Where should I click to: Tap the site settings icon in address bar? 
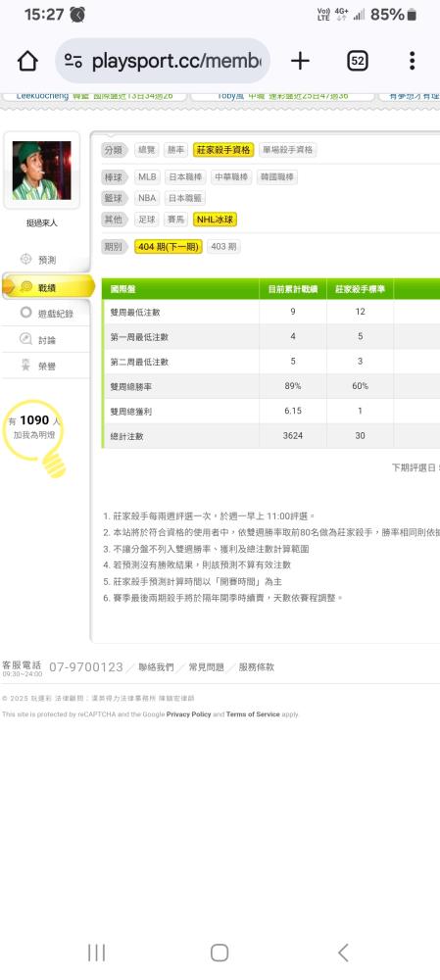(x=73, y=61)
